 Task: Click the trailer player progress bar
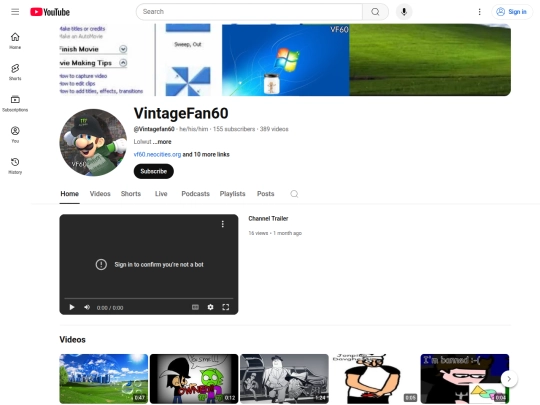(x=149, y=298)
